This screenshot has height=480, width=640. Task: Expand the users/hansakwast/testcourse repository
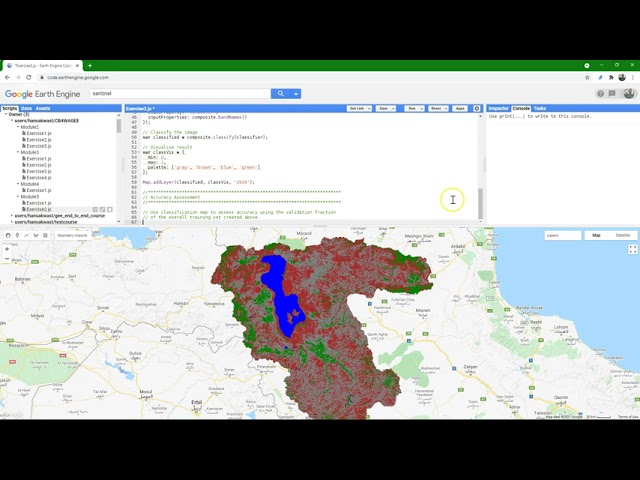12,222
